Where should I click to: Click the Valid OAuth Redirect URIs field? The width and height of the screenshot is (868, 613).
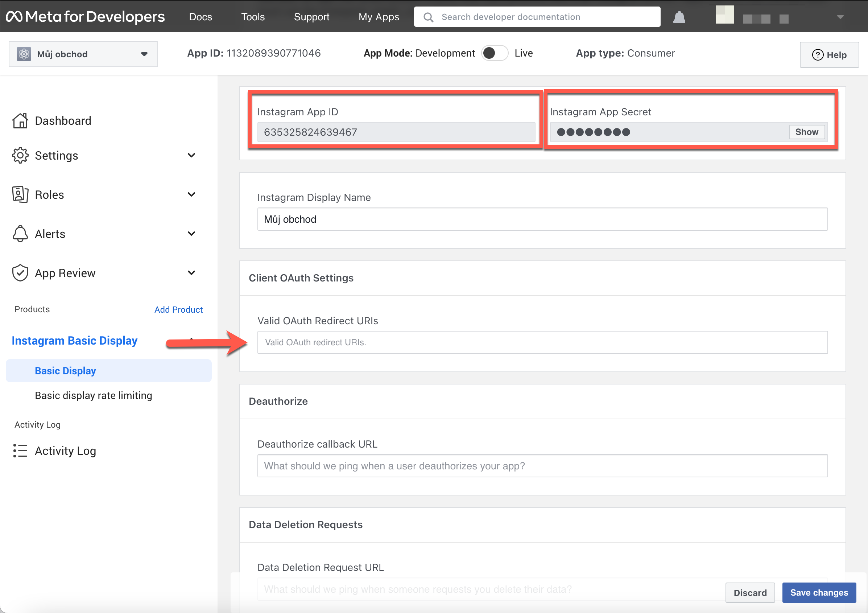542,343
